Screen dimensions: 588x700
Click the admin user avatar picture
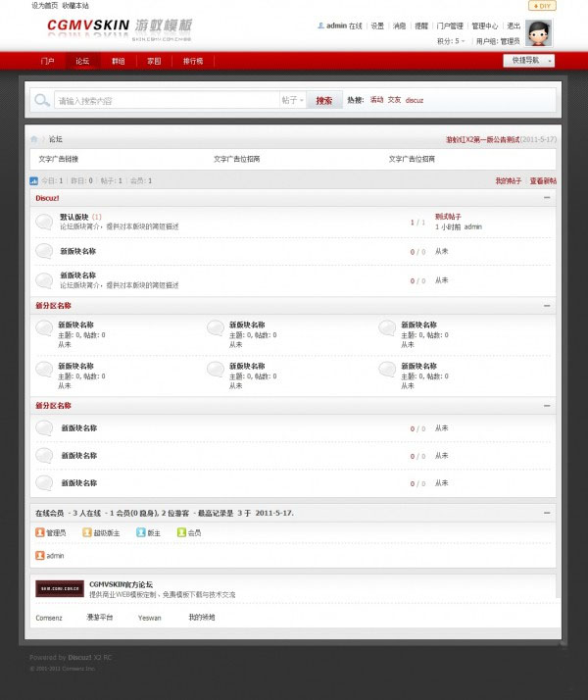point(539,33)
